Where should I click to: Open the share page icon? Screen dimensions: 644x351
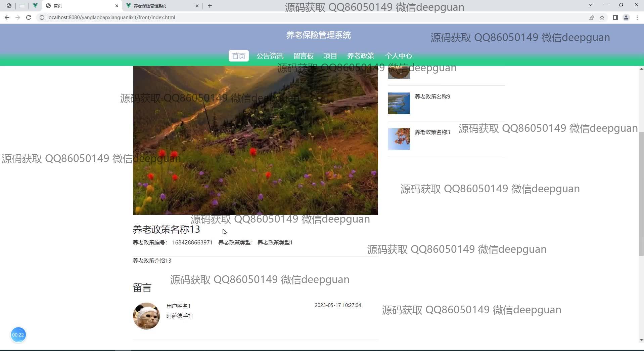[591, 17]
